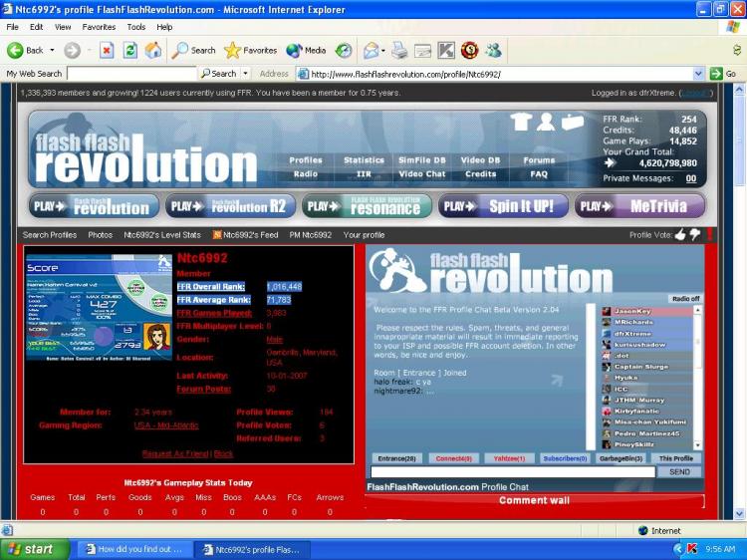747x560 pixels.
Task: Open the Video Chat nav link
Action: 422,174
